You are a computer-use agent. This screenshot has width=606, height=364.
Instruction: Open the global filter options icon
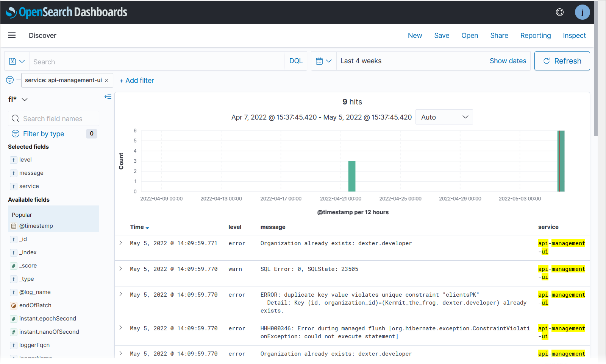pyautogui.click(x=9, y=80)
